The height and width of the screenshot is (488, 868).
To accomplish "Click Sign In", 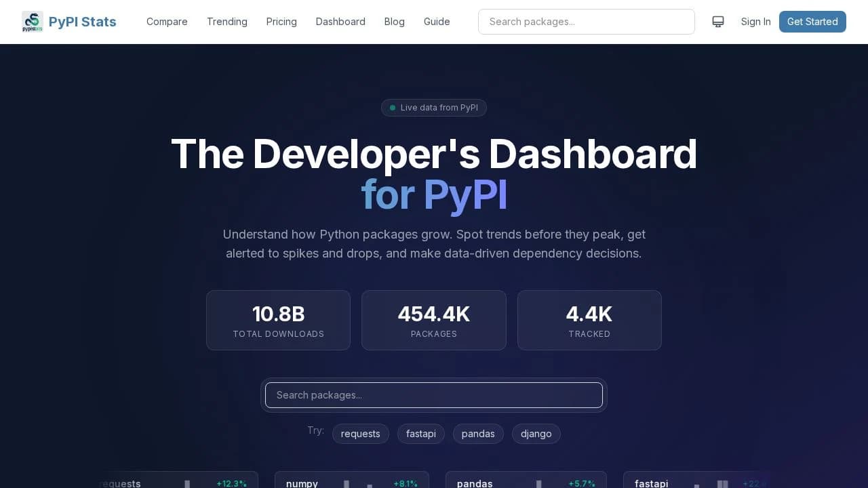I will point(755,22).
